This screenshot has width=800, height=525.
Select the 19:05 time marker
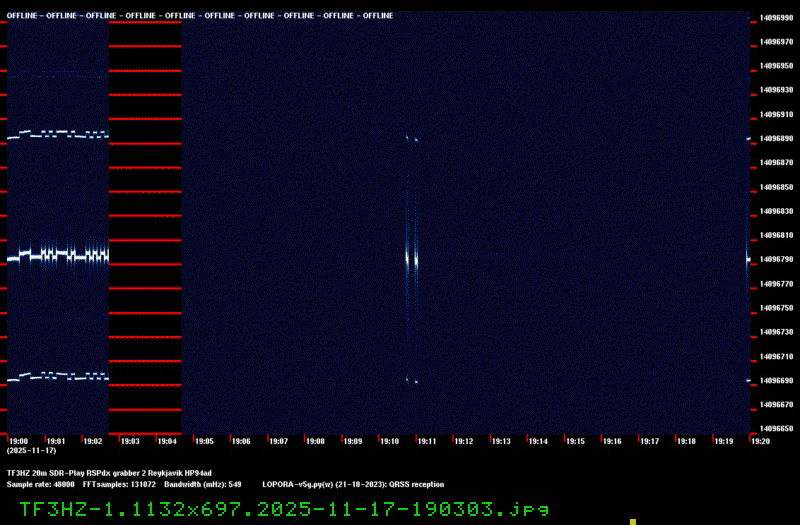point(204,441)
